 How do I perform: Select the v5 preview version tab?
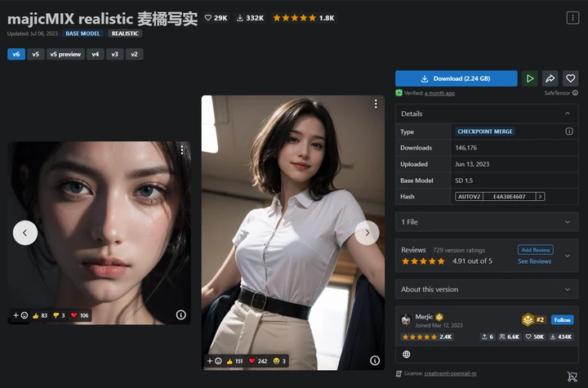[x=65, y=54]
